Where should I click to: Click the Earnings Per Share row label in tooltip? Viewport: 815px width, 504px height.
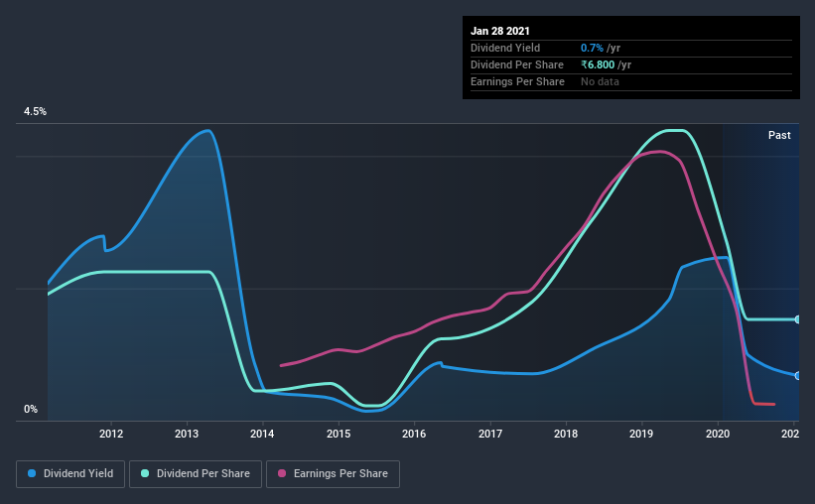tap(517, 81)
